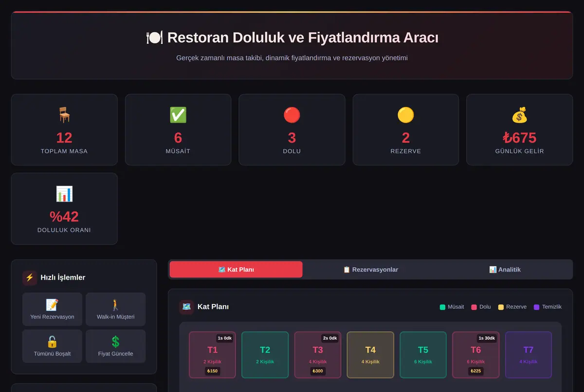Add a Walk-in Müşteri

115,309
